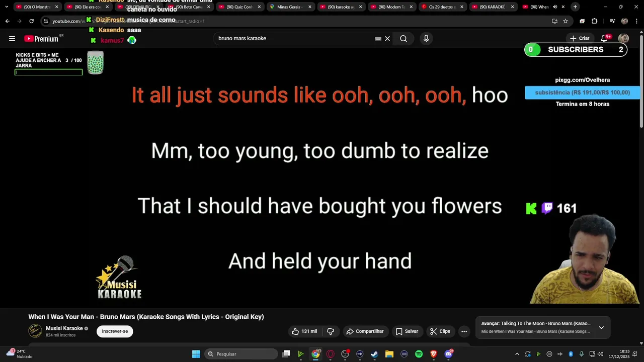Expand the Avançar up-next playlist panel
The width and height of the screenshot is (644, 362).
pyautogui.click(x=601, y=328)
